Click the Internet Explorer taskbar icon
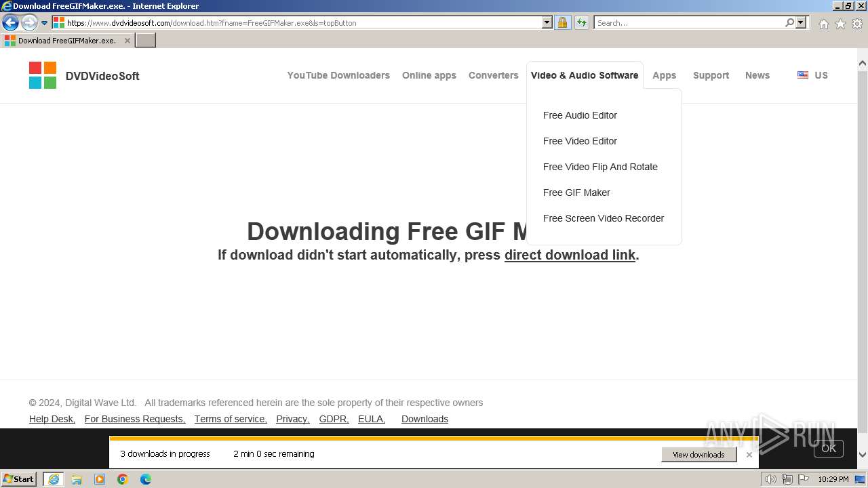This screenshot has width=868, height=488. point(54,479)
